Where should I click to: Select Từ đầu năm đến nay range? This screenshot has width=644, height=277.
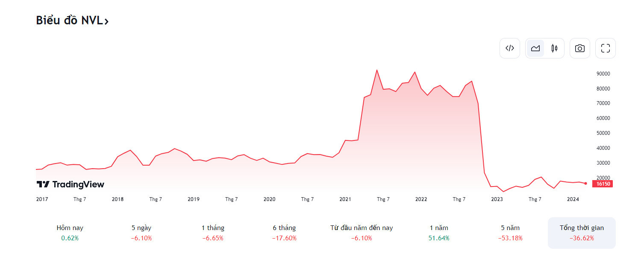point(362,233)
